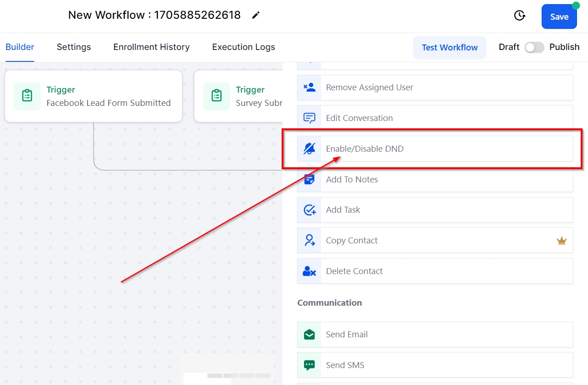Image resolution: width=588 pixels, height=385 pixels.
Task: Click the Add To Notes icon
Action: coord(310,180)
